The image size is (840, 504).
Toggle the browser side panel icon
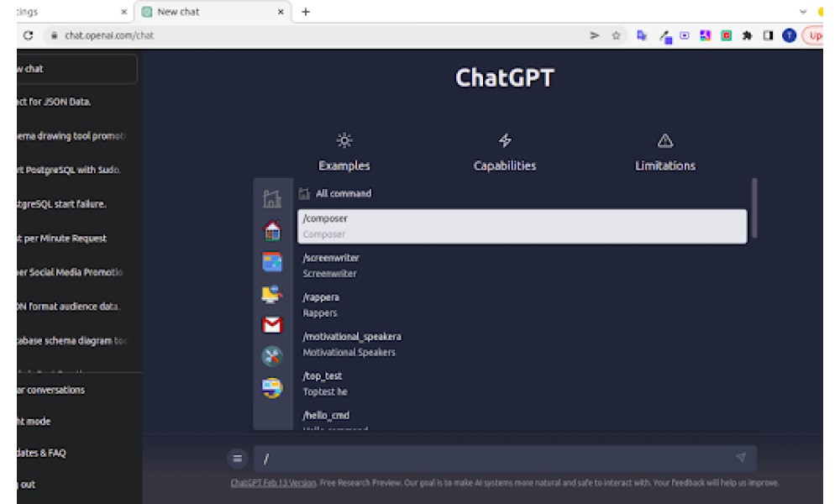(x=769, y=35)
